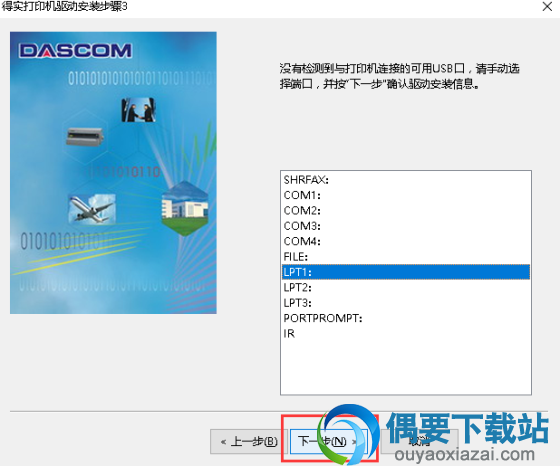Click the airplane picture on banner

[92, 209]
